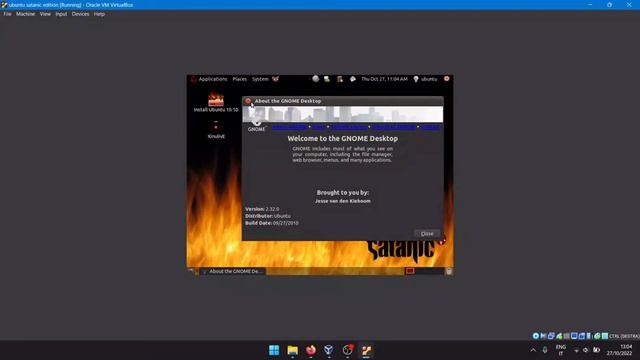Open the messaging indicator in GNOME panel

point(353,79)
